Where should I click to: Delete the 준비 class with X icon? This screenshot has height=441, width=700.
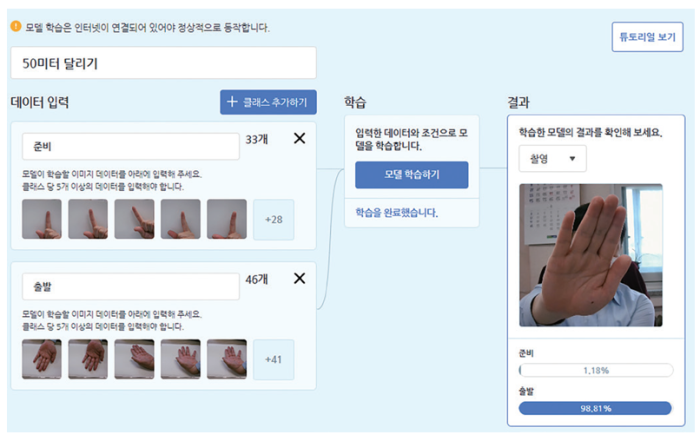tap(300, 138)
